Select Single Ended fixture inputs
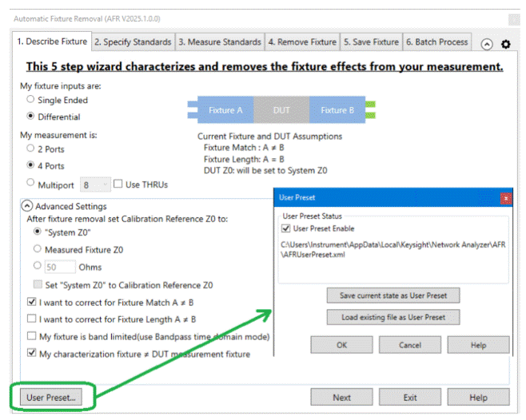526x420 pixels. pyautogui.click(x=31, y=101)
